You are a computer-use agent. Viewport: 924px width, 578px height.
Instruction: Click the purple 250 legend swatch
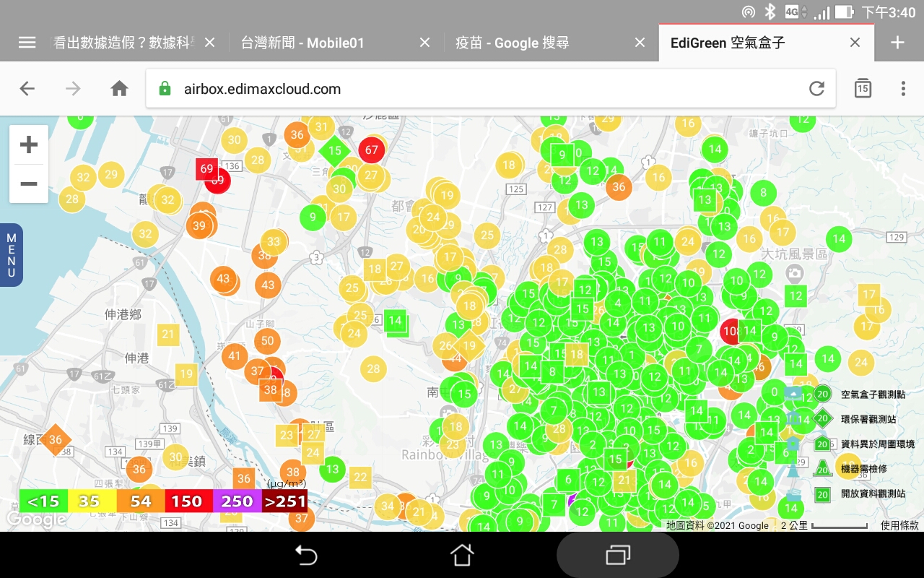click(237, 501)
